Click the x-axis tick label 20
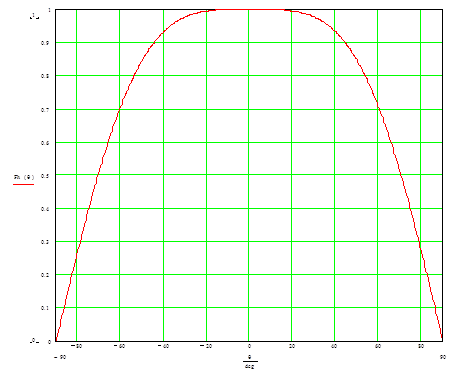Viewport: 464px width, 371px height. pyautogui.click(x=292, y=346)
